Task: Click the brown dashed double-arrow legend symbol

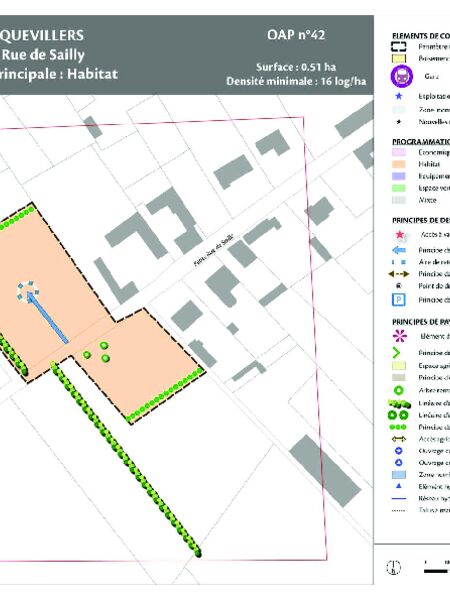Action: point(399,274)
